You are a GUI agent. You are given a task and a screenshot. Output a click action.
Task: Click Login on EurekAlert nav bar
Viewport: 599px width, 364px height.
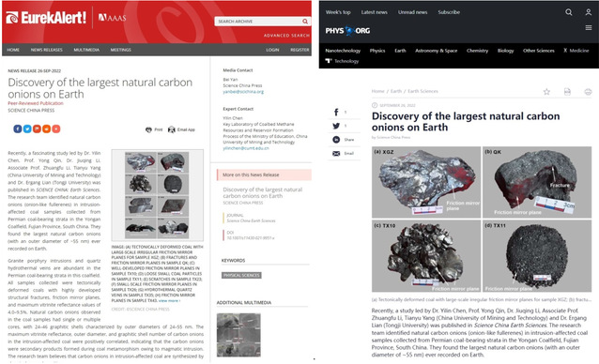click(272, 50)
